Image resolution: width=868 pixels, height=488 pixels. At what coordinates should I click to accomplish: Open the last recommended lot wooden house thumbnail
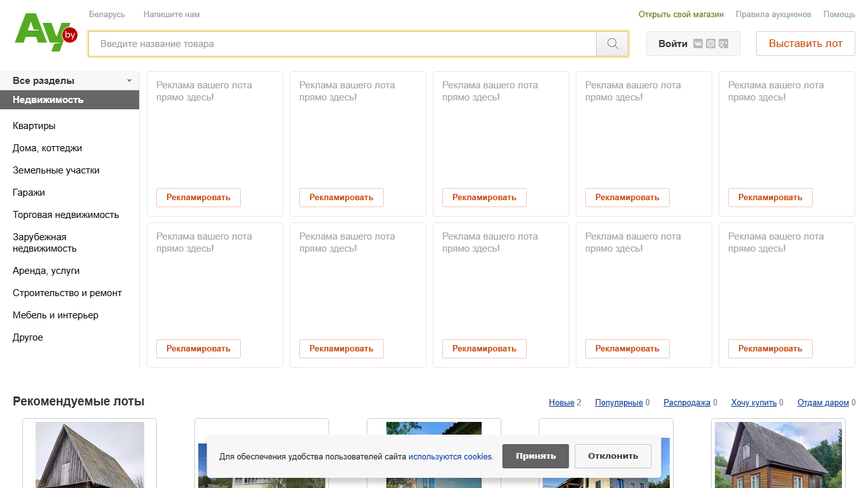point(778,455)
